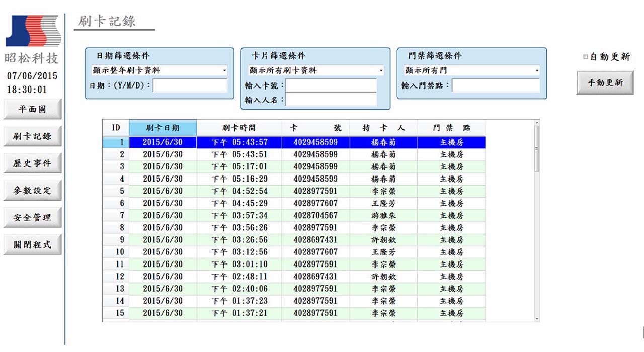Click the 下午 01:37:21 time cell
644x352 pixels.
point(239,313)
